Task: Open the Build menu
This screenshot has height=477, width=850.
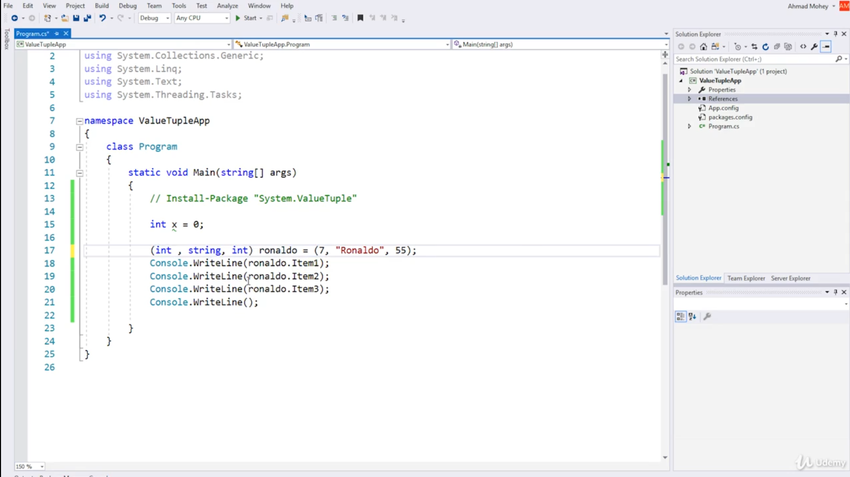Action: 102,6
